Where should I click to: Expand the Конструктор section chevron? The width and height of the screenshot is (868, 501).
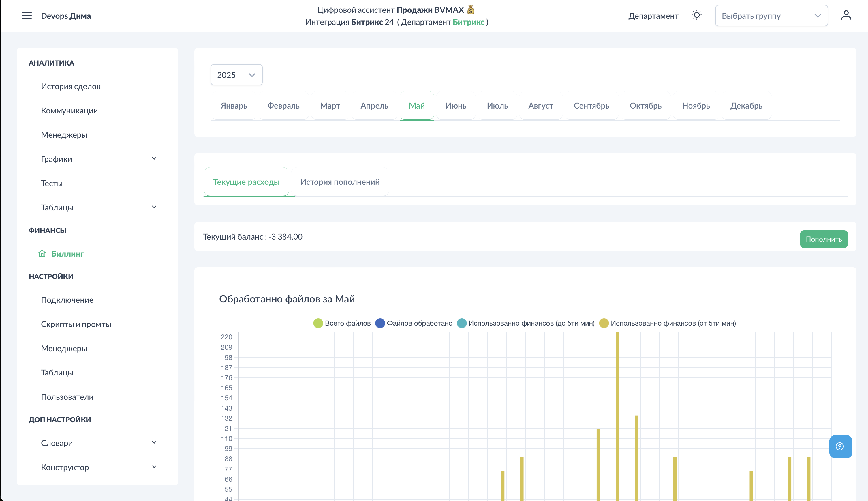pyautogui.click(x=154, y=467)
